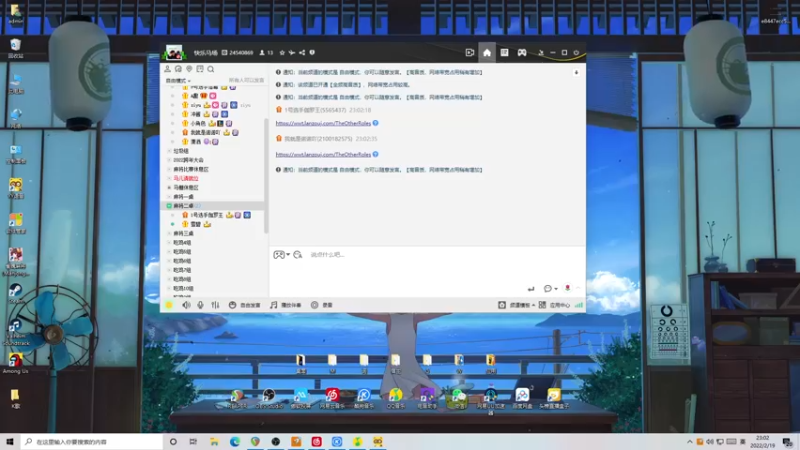The image size is (800, 450).
Task: Collapse the 麻将二桌 channel
Action: pyautogui.click(x=169, y=206)
